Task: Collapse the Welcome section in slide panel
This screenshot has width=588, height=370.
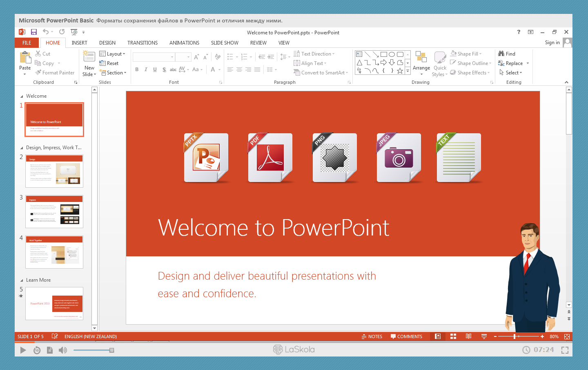Action: pyautogui.click(x=22, y=96)
